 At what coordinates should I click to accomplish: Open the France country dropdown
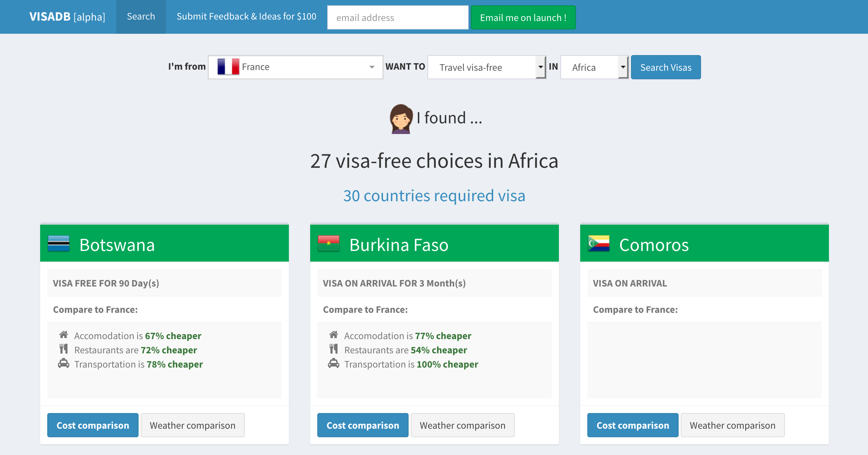(296, 67)
